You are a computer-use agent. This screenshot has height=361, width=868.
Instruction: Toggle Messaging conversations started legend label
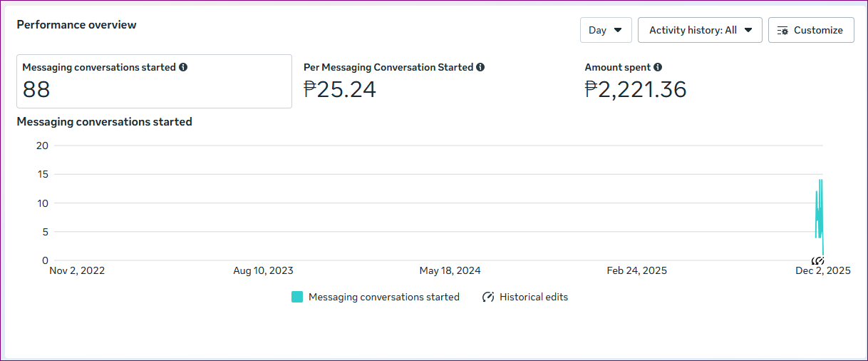click(x=383, y=297)
